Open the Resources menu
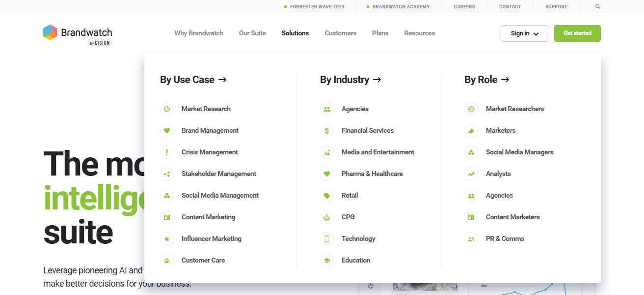644x295 pixels. coord(419,33)
